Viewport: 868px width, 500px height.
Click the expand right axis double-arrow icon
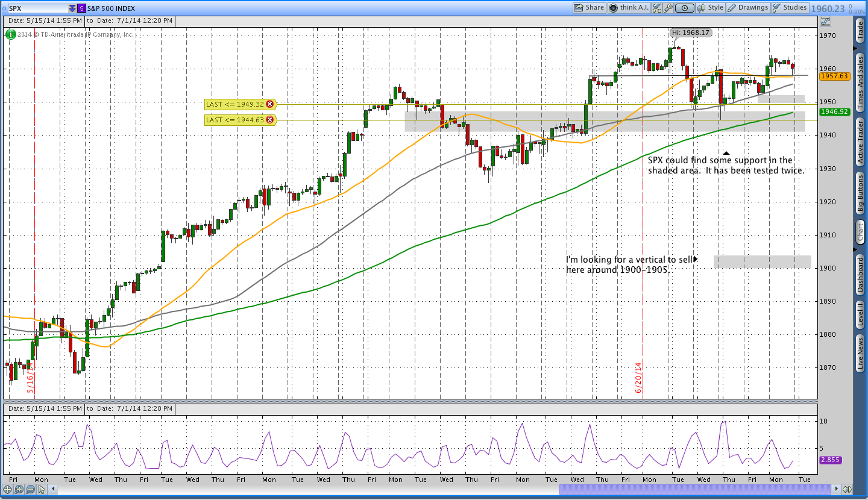847,489
